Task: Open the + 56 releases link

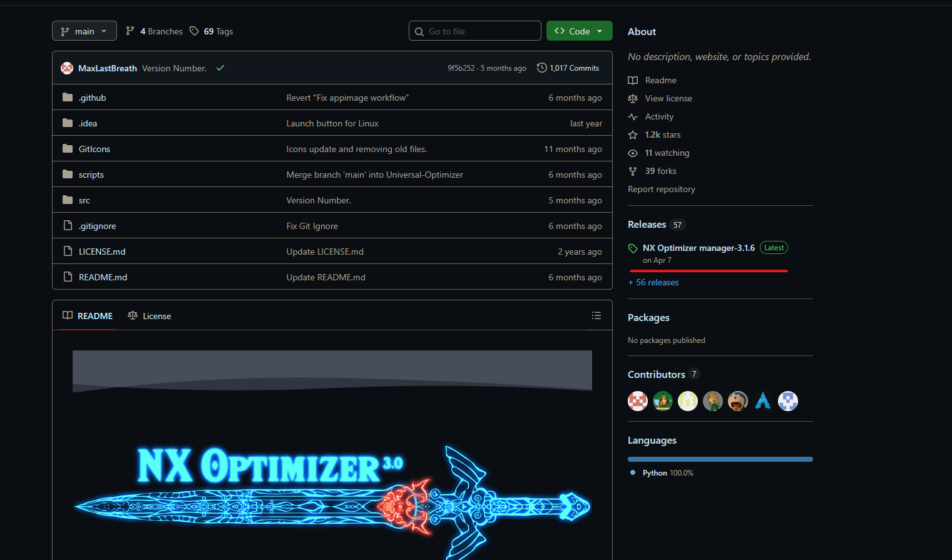Action: pos(653,283)
